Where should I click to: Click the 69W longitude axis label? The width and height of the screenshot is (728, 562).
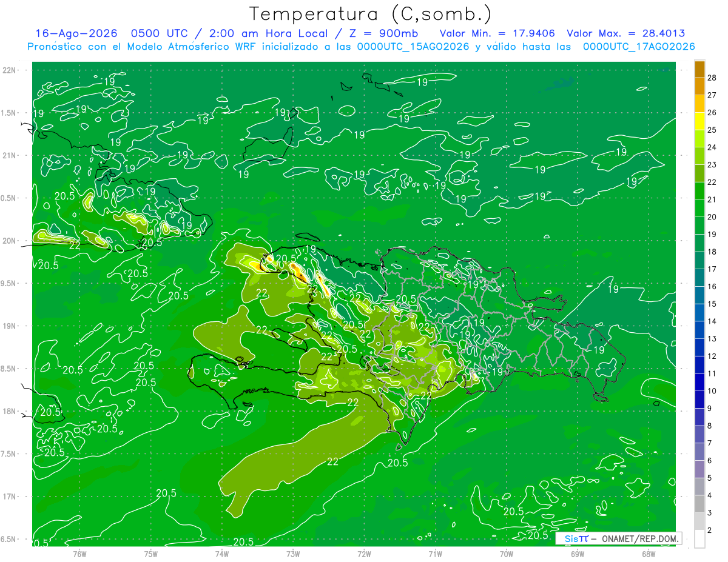pyautogui.click(x=577, y=554)
